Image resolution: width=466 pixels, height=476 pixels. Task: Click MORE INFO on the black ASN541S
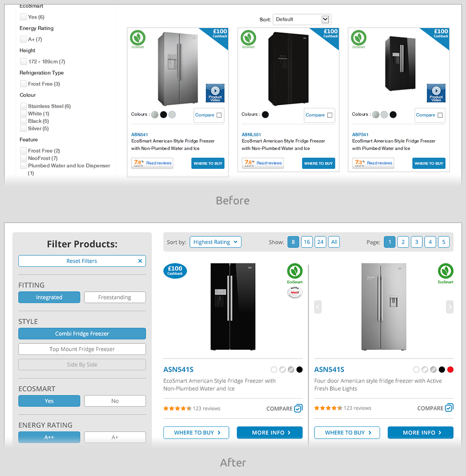[269, 433]
